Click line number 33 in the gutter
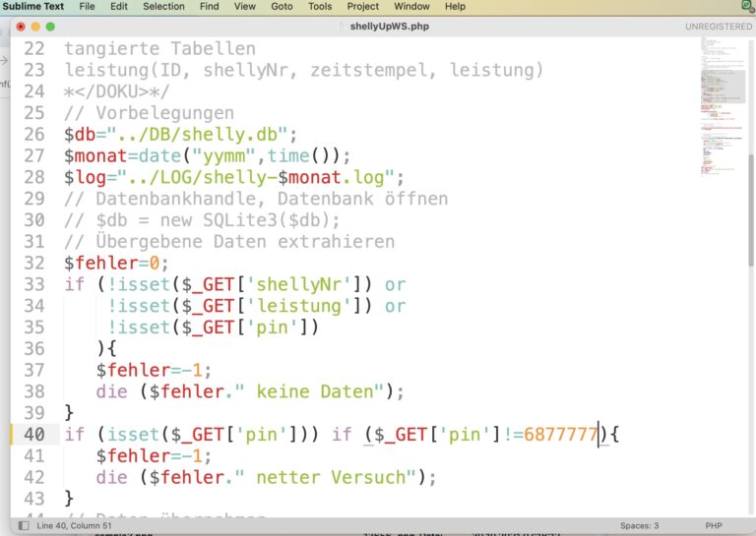This screenshot has width=756, height=536. tap(33, 284)
